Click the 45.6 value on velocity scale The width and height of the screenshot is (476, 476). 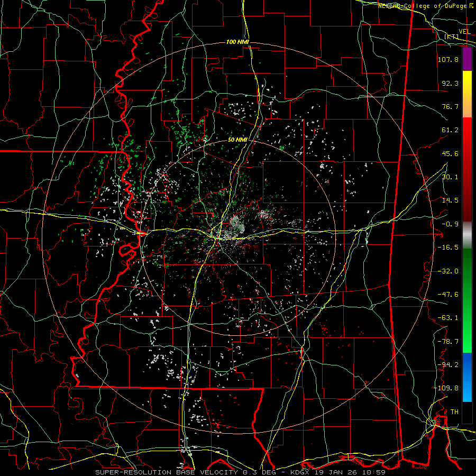point(450,153)
